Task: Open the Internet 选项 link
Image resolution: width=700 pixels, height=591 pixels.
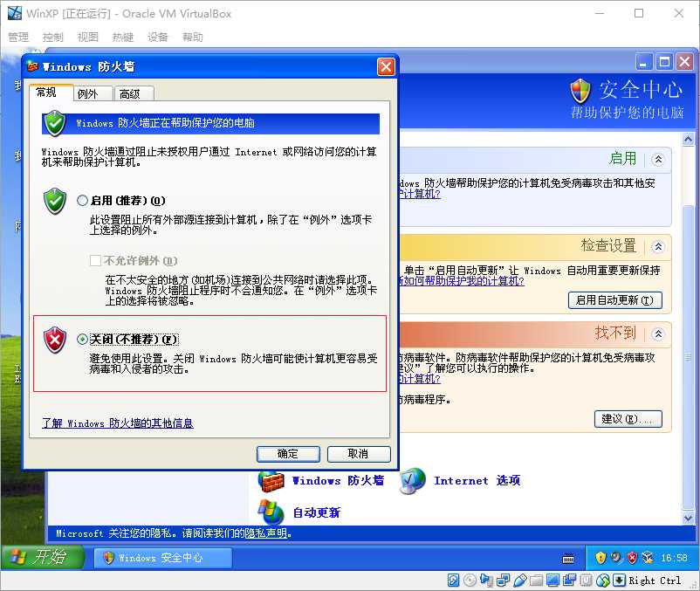Action: (477, 481)
